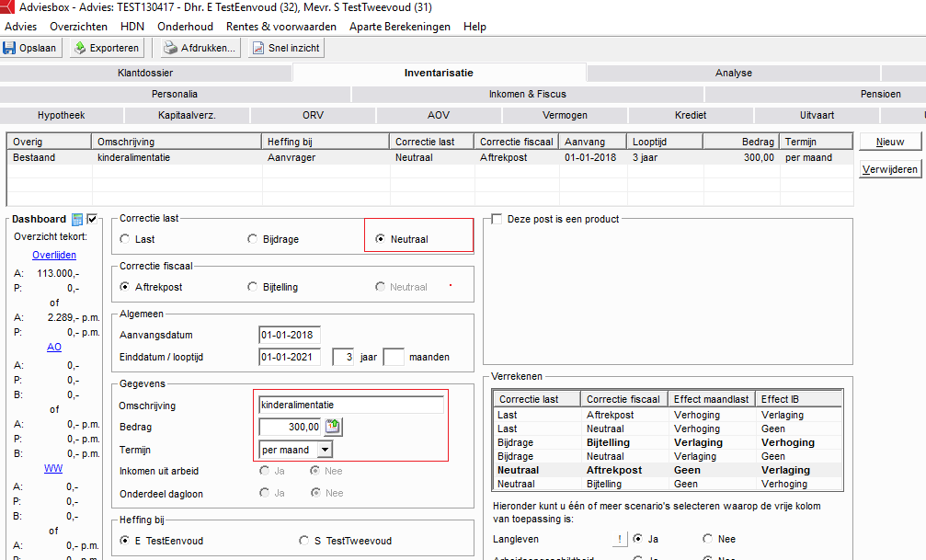This screenshot has width=926, height=560.
Task: Open the Help menu
Action: pyautogui.click(x=474, y=27)
